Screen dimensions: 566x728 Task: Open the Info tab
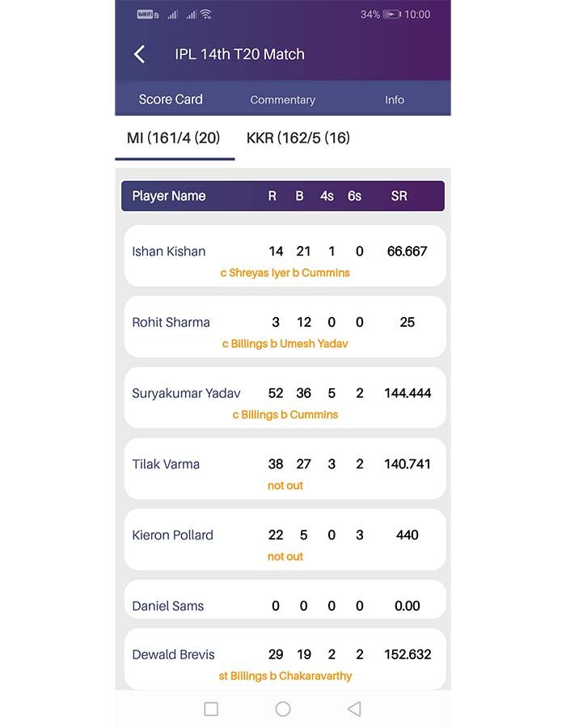tap(395, 99)
